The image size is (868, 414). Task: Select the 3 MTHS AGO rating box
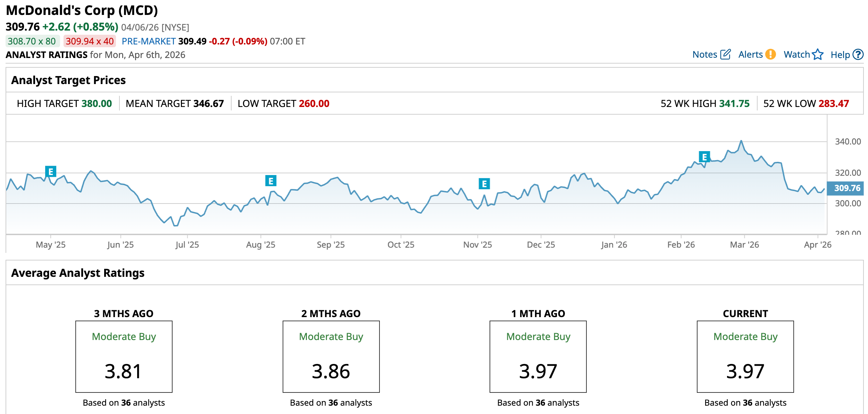[x=124, y=357]
